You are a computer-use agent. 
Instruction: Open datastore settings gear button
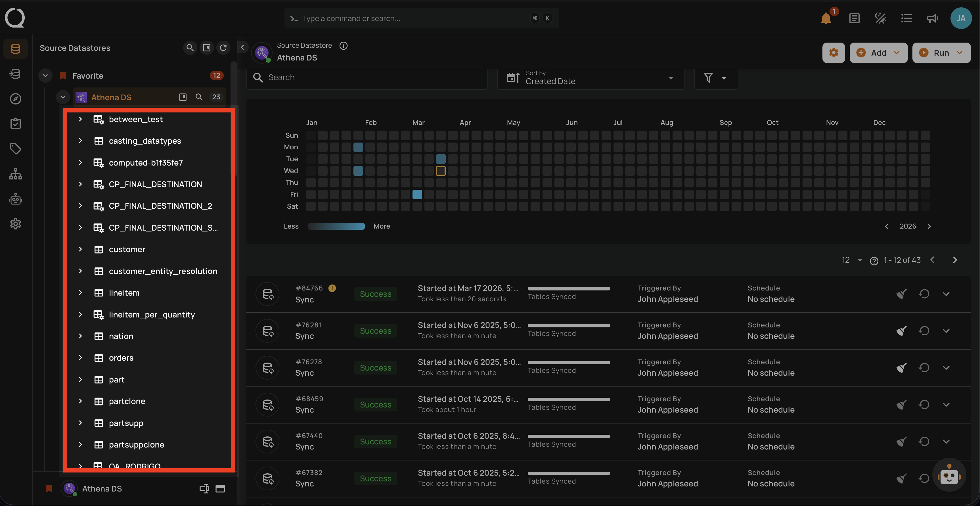[833, 53]
